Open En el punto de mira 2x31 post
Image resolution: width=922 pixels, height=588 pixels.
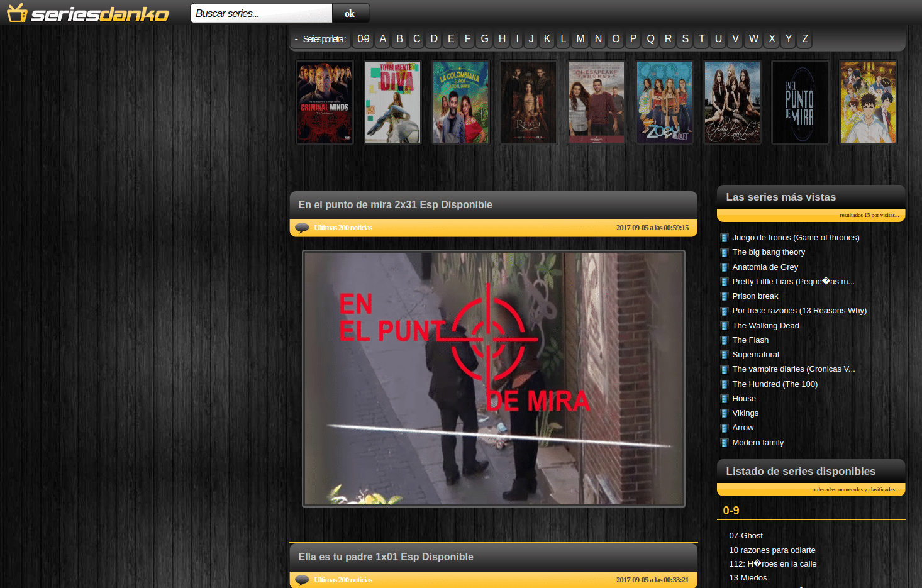[395, 205]
